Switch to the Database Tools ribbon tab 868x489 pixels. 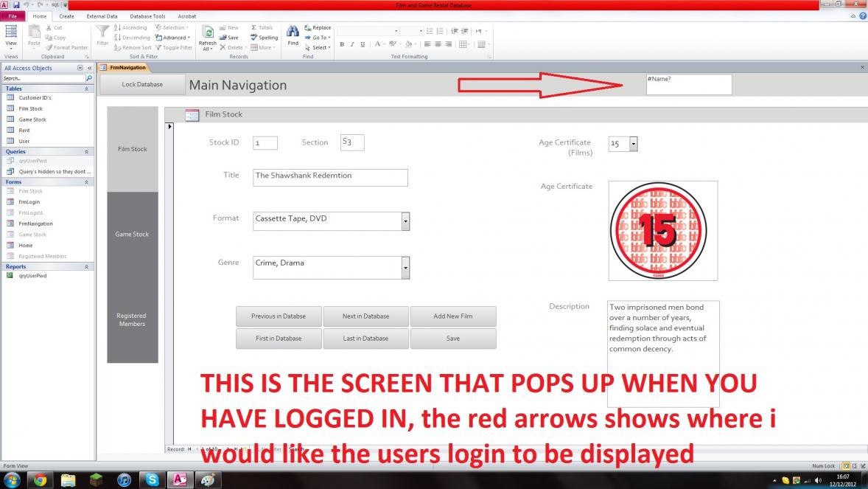coord(147,16)
